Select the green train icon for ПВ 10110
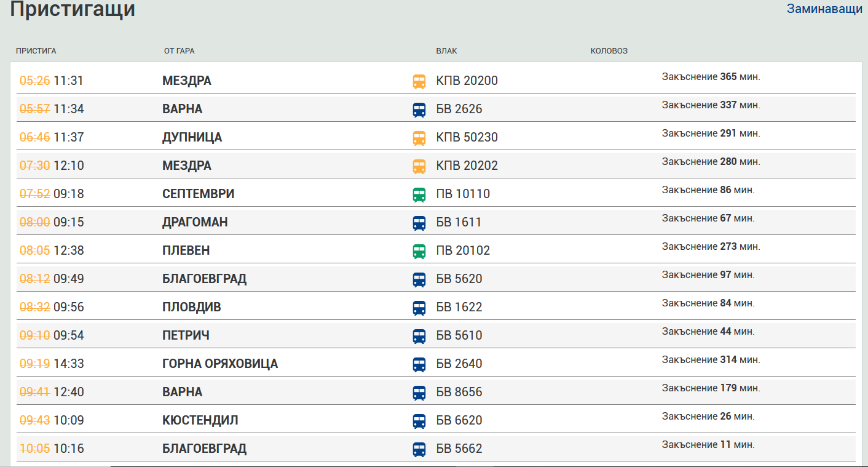868x467 pixels. click(419, 194)
